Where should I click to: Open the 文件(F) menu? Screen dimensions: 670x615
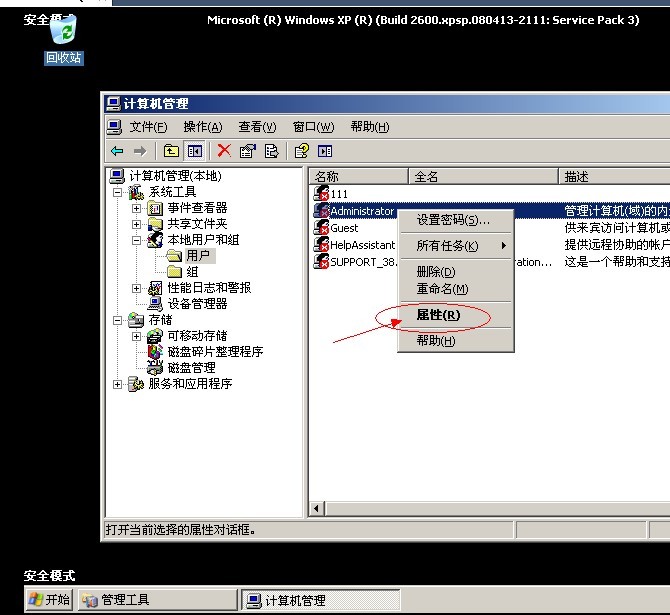[x=148, y=127]
